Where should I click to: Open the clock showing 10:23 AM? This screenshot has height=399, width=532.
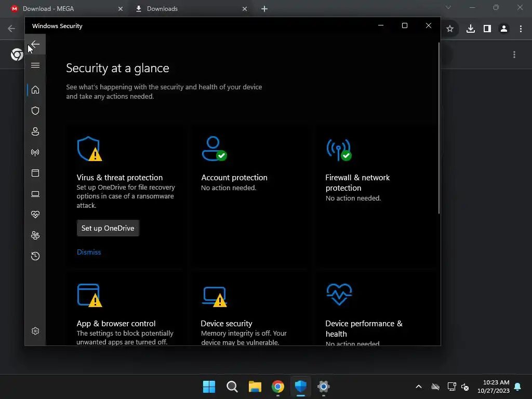[494, 387]
